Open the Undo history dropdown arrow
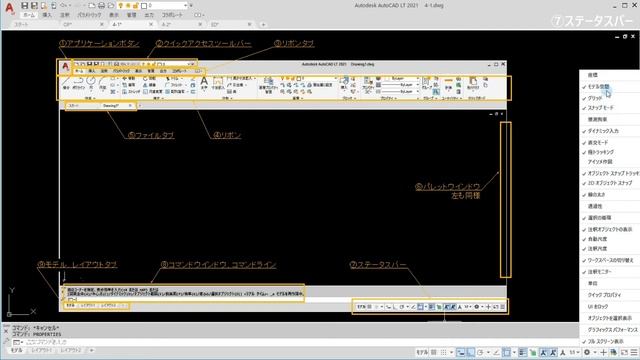The image size is (640, 360). tap(70, 6)
